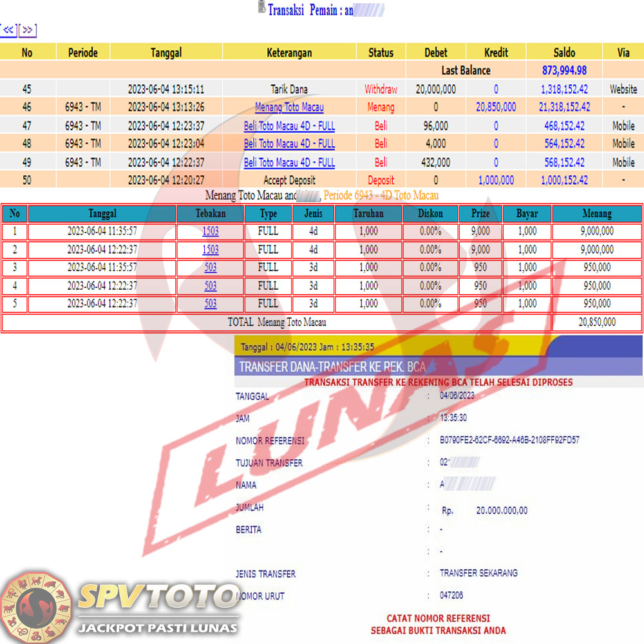Viewport: 644px width, 644px height.
Task: Click the Keterangan column header
Action: (x=289, y=53)
